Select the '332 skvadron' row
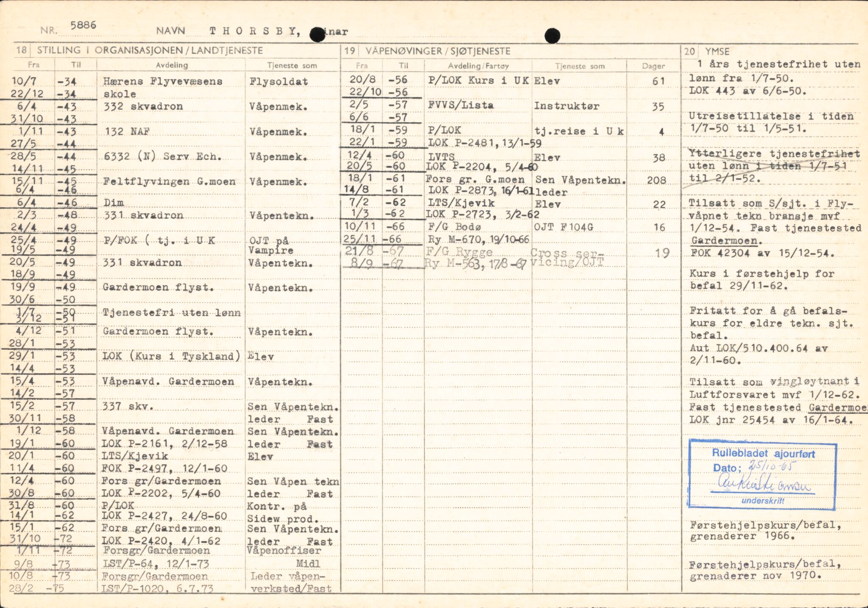 click(143, 106)
